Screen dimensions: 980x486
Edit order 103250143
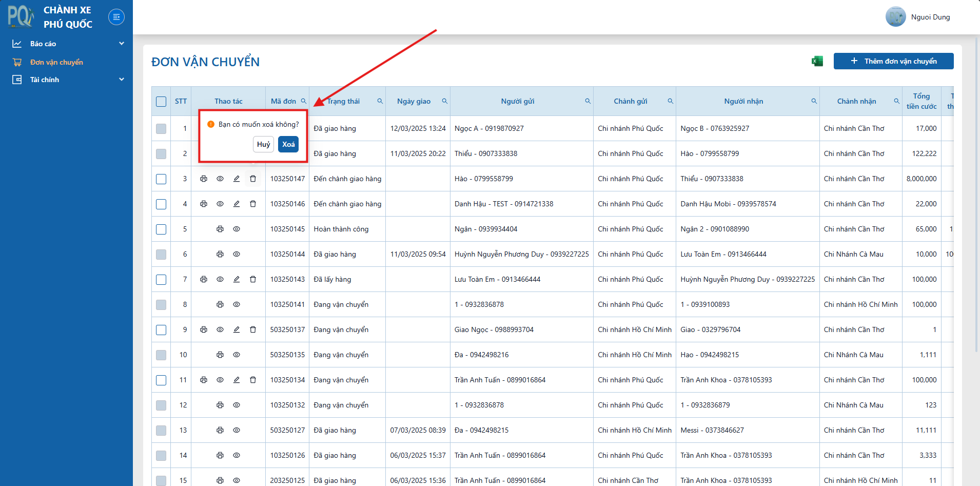pos(237,279)
